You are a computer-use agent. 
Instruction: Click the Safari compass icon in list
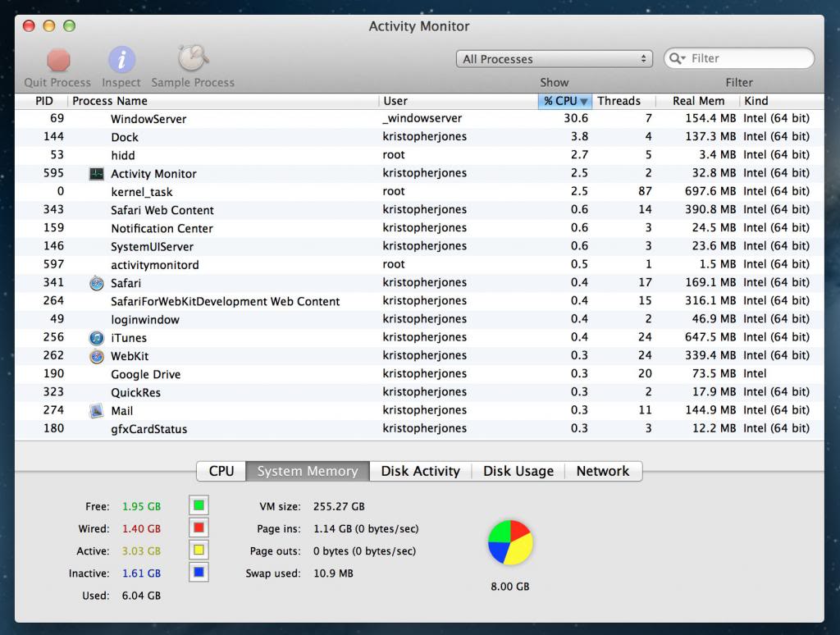coord(97,283)
